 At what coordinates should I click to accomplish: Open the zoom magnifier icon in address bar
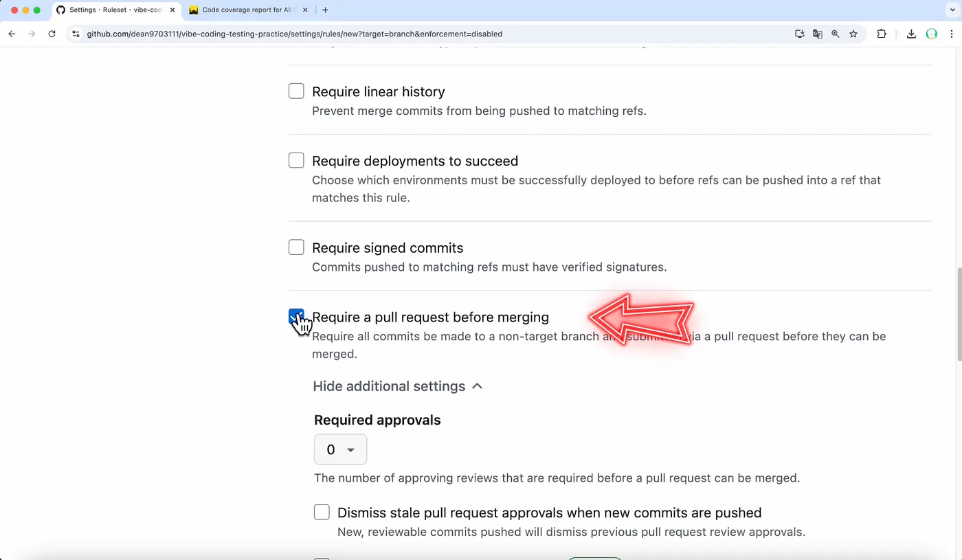coord(836,34)
